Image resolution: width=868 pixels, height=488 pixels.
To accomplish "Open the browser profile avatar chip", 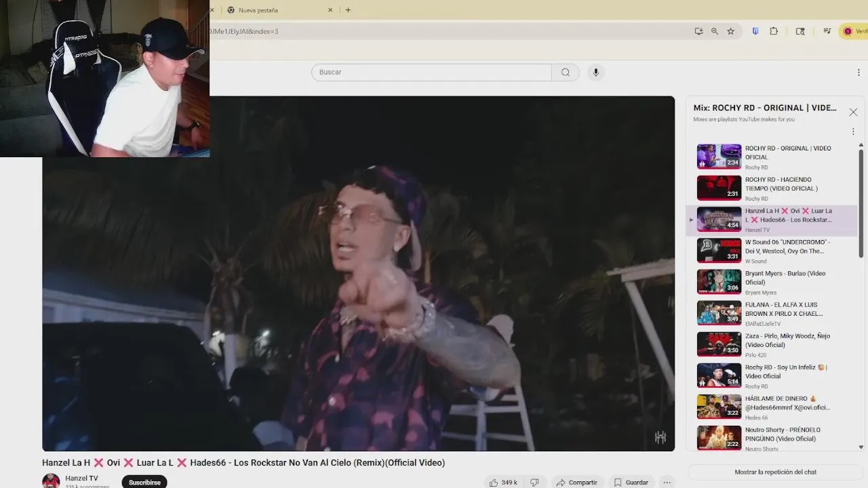I will point(854,31).
